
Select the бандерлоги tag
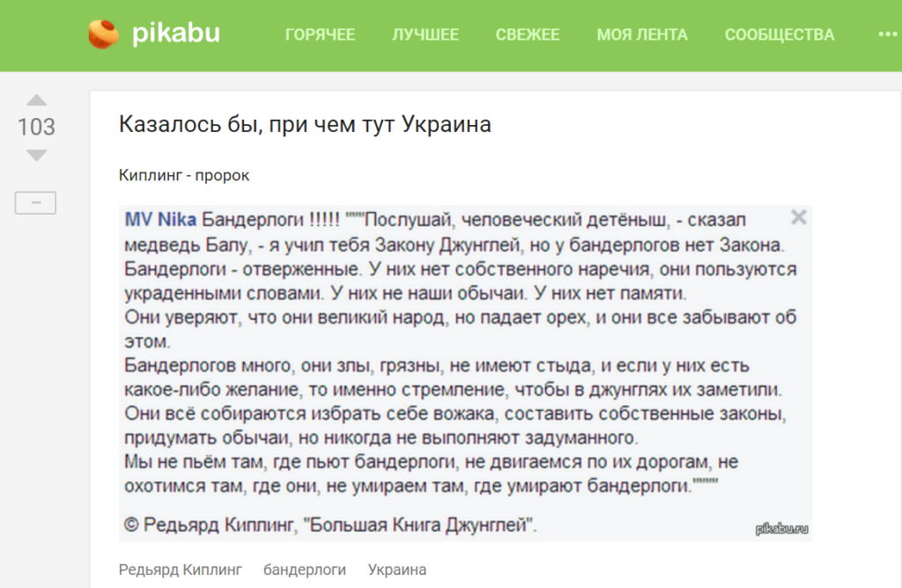pyautogui.click(x=304, y=570)
